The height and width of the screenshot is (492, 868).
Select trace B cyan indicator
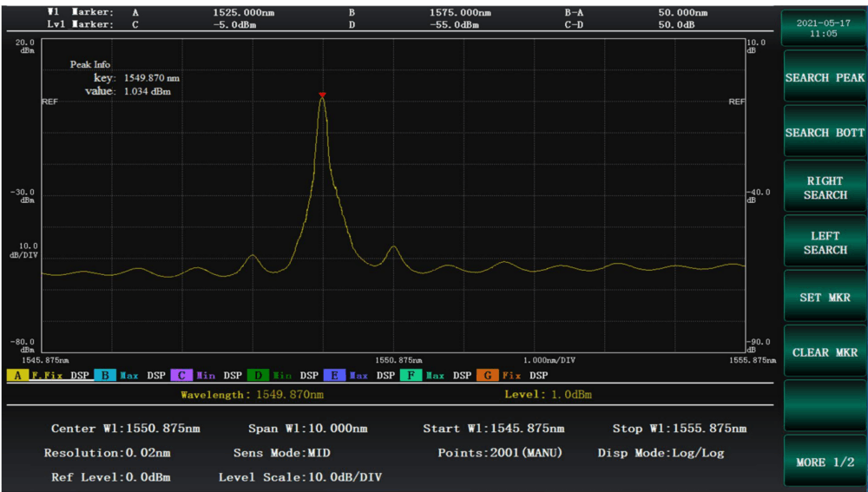point(104,376)
